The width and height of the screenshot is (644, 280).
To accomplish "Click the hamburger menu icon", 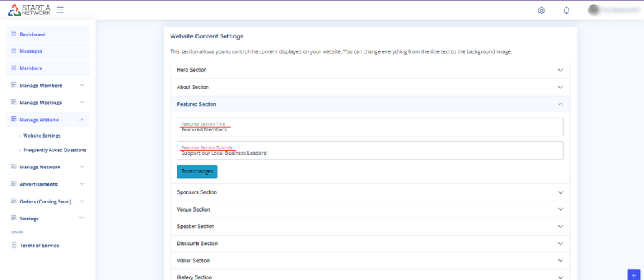I will [x=60, y=10].
